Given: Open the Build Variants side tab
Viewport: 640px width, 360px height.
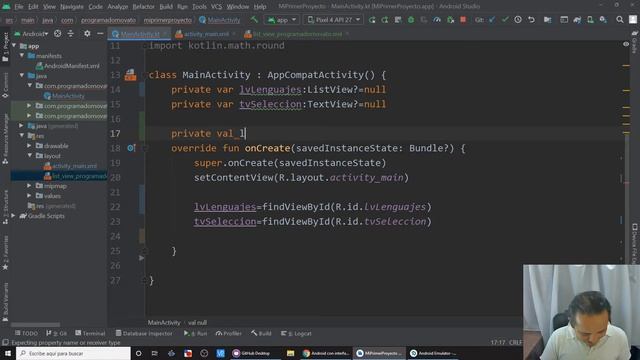Looking at the screenshot, I should (5, 301).
